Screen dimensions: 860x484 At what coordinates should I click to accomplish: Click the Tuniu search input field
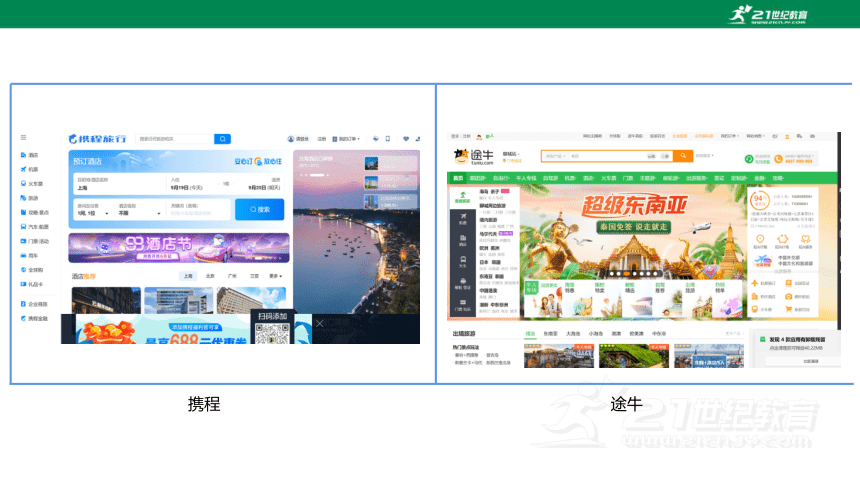click(607, 156)
